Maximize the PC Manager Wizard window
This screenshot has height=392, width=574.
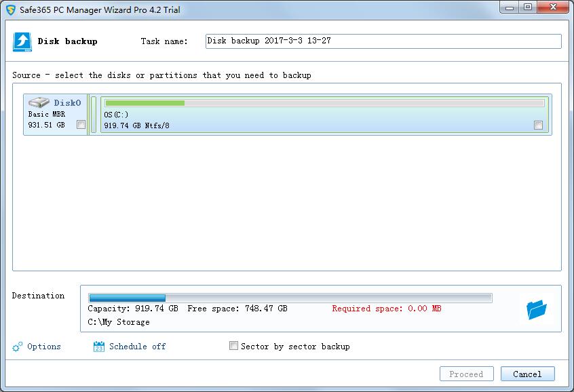tap(527, 7)
